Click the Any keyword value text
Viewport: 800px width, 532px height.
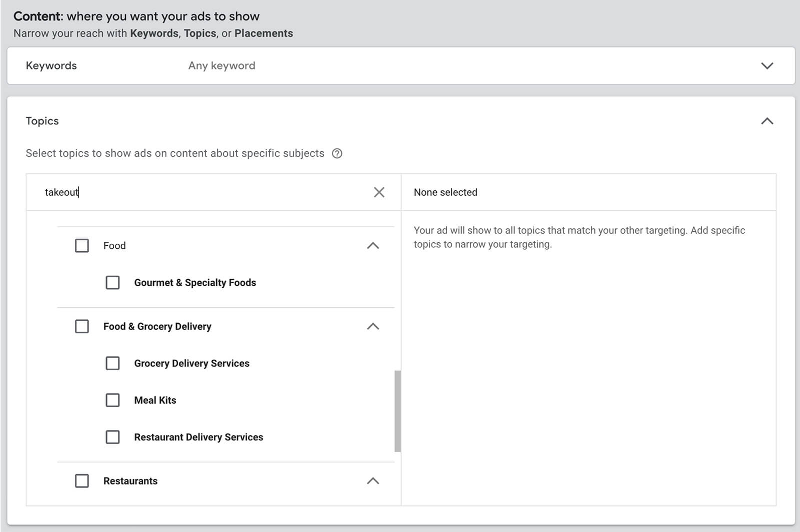pyautogui.click(x=221, y=66)
